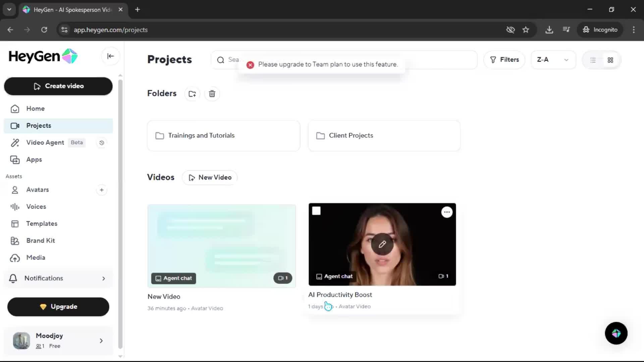This screenshot has width=644, height=362.
Task: Select Projects in the sidebar
Action: click(39, 125)
